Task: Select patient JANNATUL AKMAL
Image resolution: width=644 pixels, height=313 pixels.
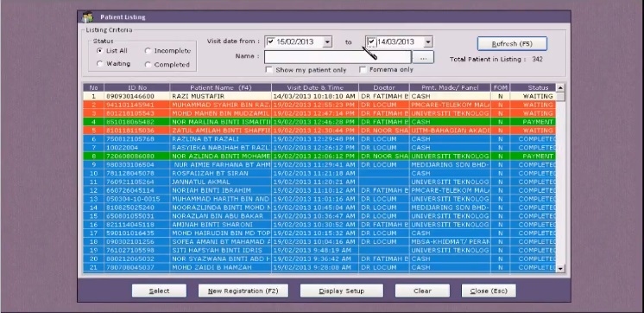Action: pos(319,182)
